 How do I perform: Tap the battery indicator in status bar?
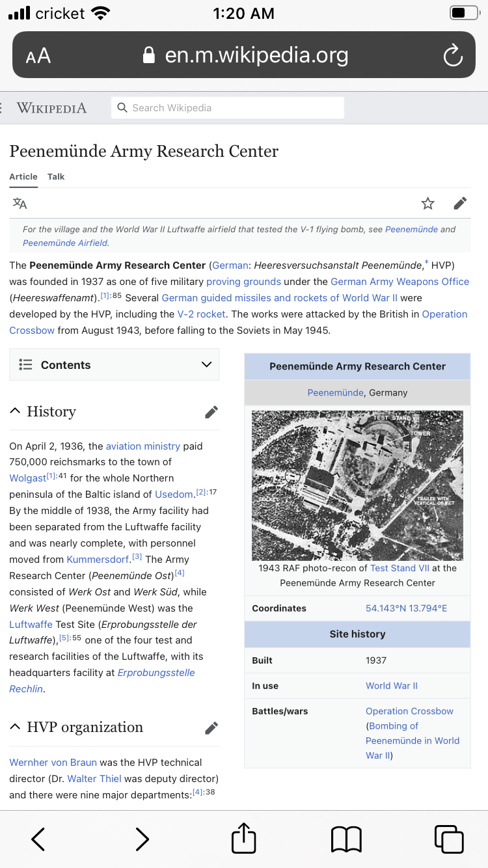coord(465,13)
